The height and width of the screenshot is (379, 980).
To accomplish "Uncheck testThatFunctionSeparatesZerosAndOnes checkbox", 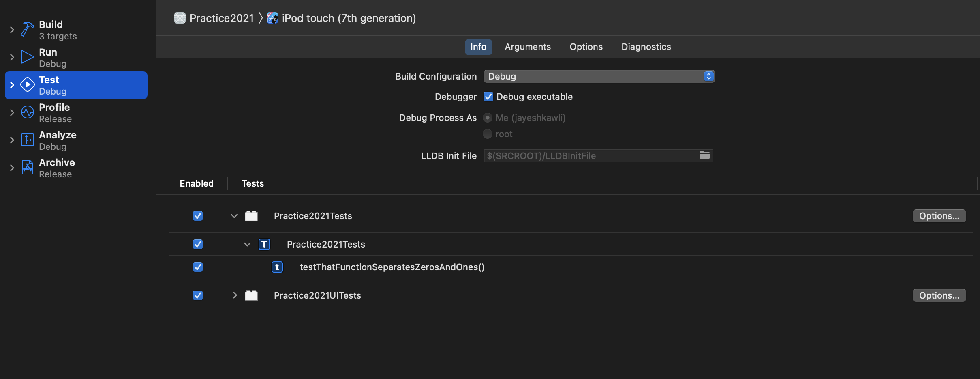I will [x=198, y=267].
